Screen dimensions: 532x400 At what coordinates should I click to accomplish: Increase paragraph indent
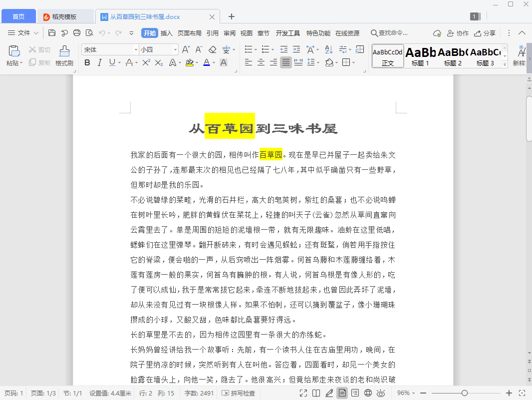296,49
